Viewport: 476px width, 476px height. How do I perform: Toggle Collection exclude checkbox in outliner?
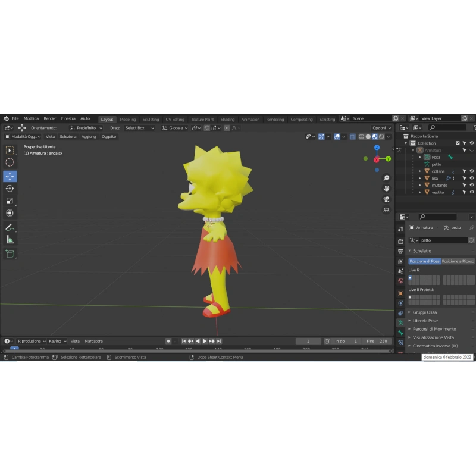[458, 143]
